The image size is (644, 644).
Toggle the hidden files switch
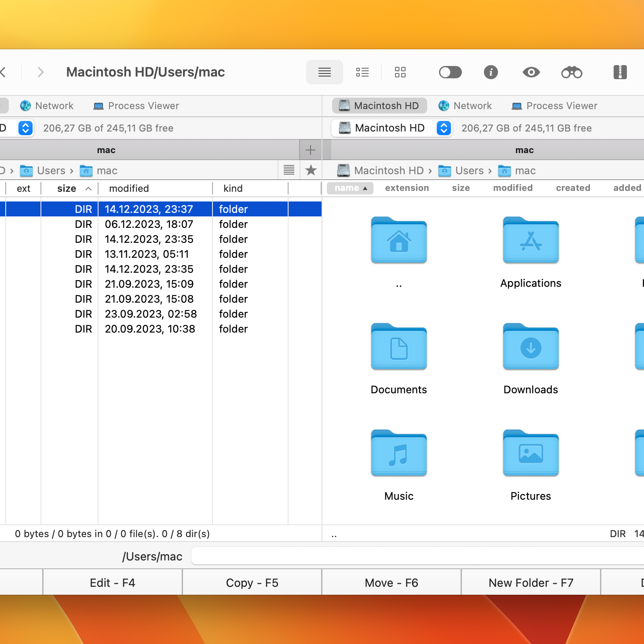click(450, 72)
